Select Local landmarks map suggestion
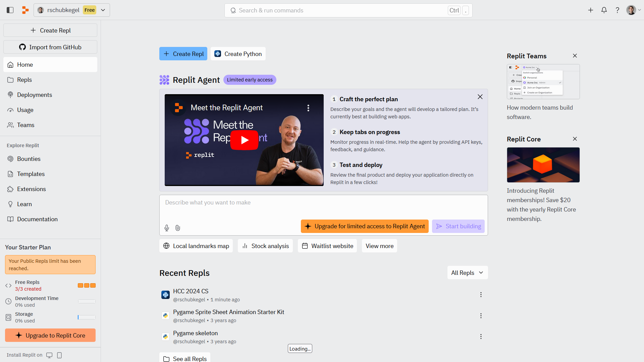Viewport: 644px width, 362px height. coord(196,246)
